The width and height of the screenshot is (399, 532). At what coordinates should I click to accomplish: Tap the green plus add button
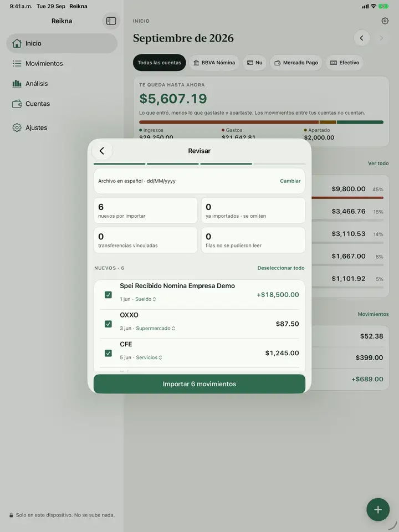[377, 509]
